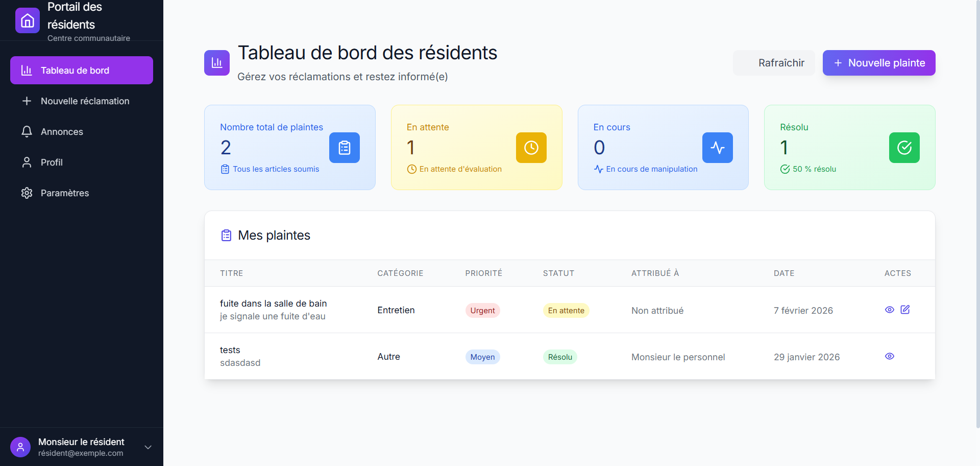Open Paramètres via the gear icon
Image resolution: width=980 pixels, height=466 pixels.
[x=27, y=193]
